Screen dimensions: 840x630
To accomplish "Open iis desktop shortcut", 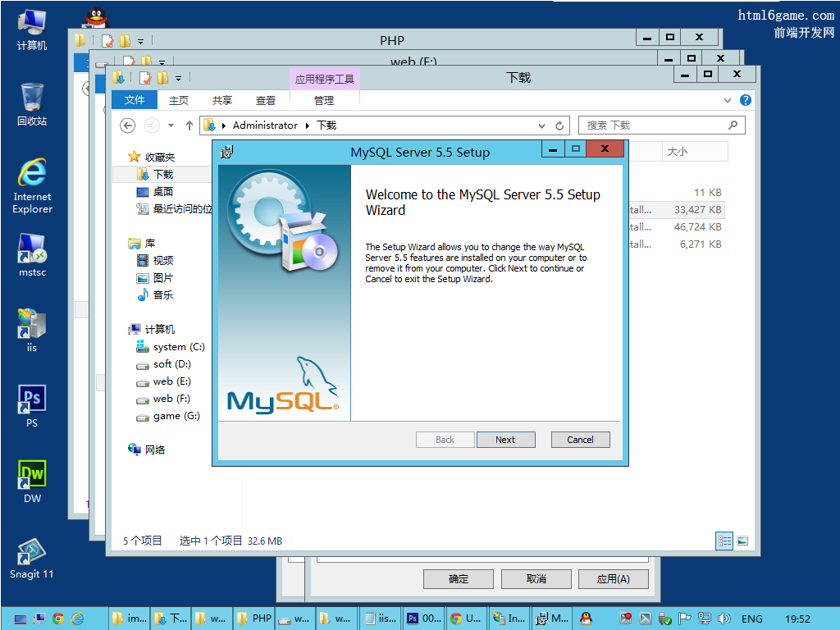I will point(32,331).
